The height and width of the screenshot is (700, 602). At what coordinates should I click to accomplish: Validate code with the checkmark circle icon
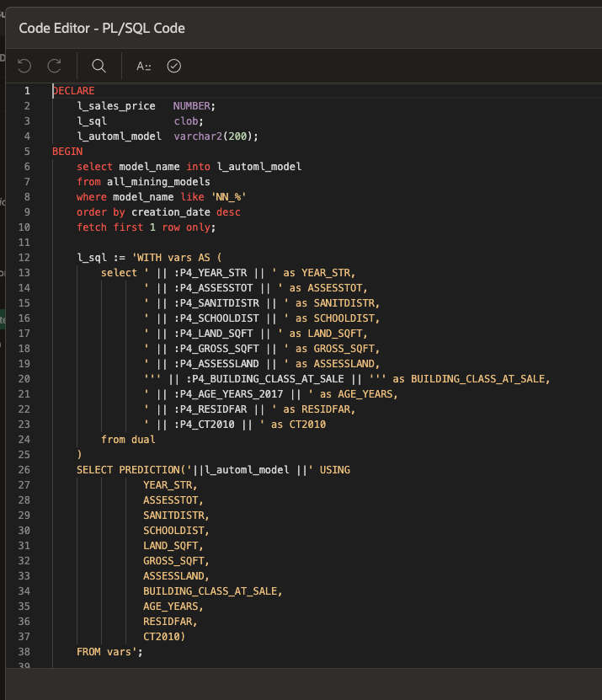(174, 66)
